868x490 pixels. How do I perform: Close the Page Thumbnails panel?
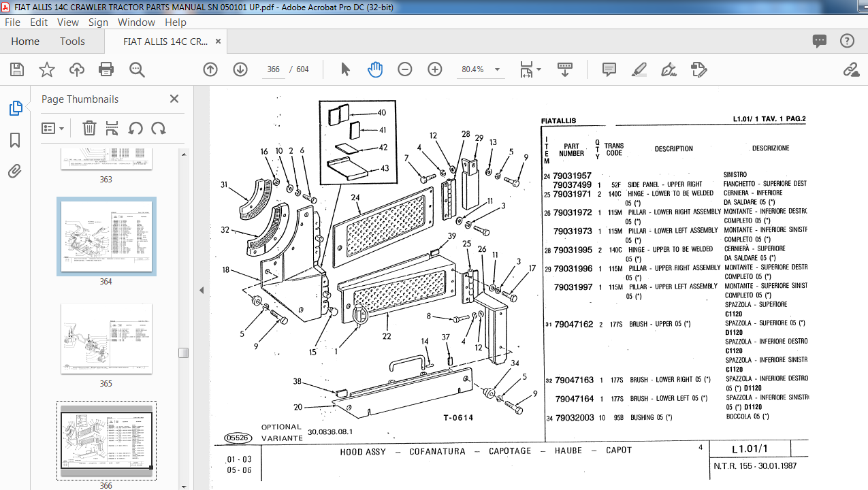[174, 99]
